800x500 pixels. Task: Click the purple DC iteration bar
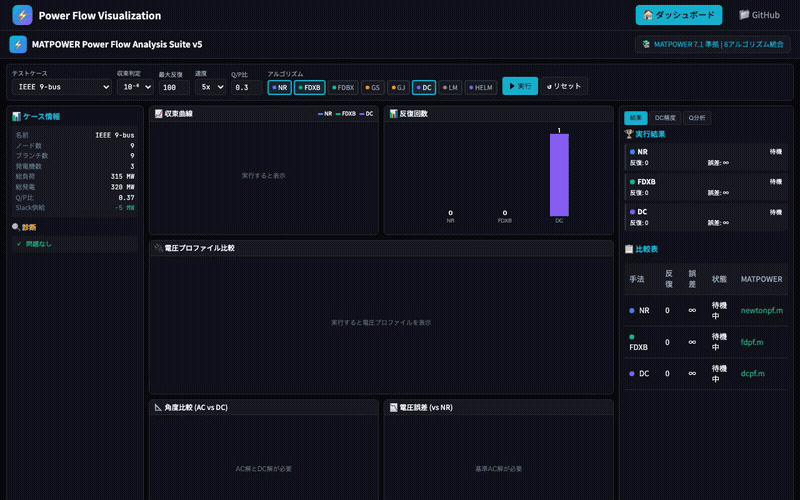click(x=558, y=175)
